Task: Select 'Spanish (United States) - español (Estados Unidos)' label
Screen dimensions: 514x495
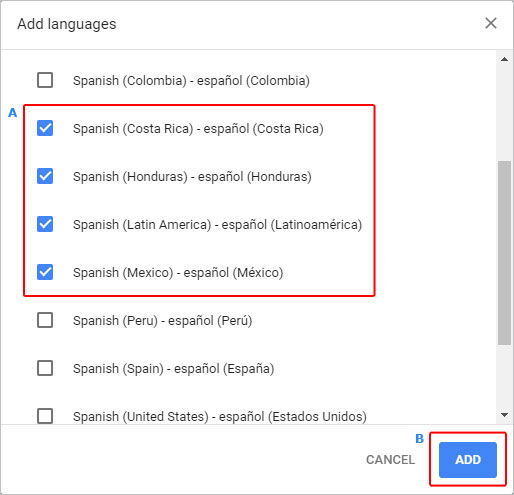Action: point(220,417)
